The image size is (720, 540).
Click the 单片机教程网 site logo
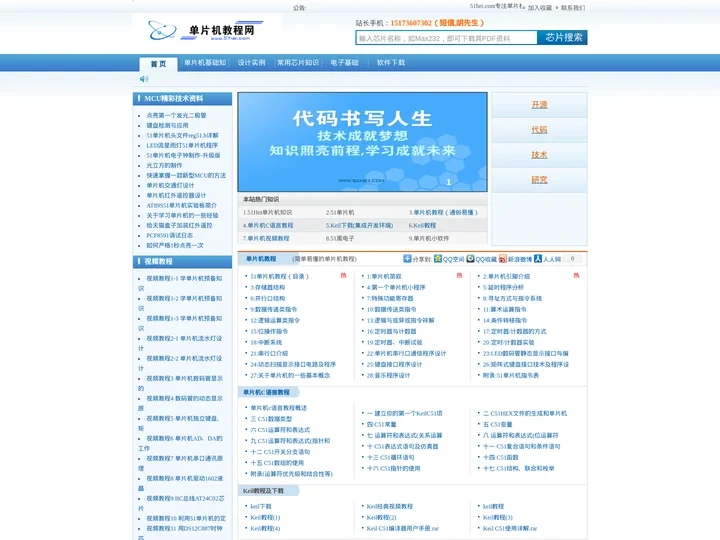tap(206, 30)
